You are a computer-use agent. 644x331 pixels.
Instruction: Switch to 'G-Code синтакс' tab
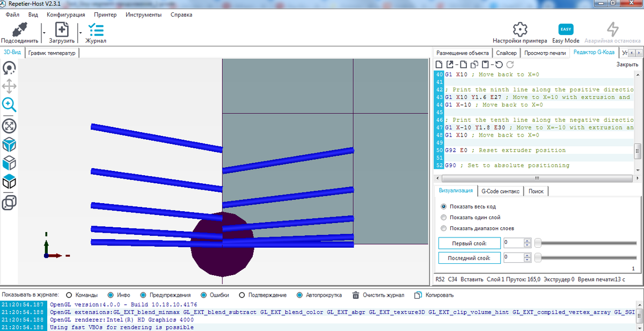[x=500, y=191]
